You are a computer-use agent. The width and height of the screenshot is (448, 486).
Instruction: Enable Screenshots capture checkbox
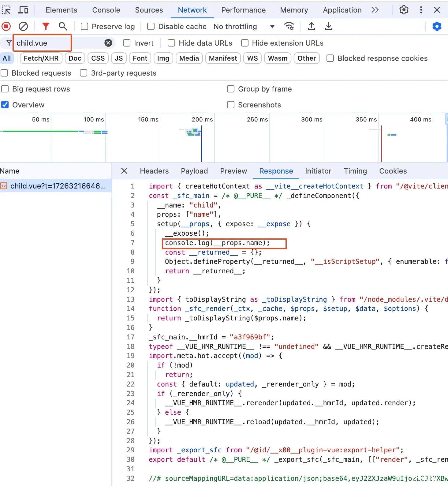tap(231, 105)
